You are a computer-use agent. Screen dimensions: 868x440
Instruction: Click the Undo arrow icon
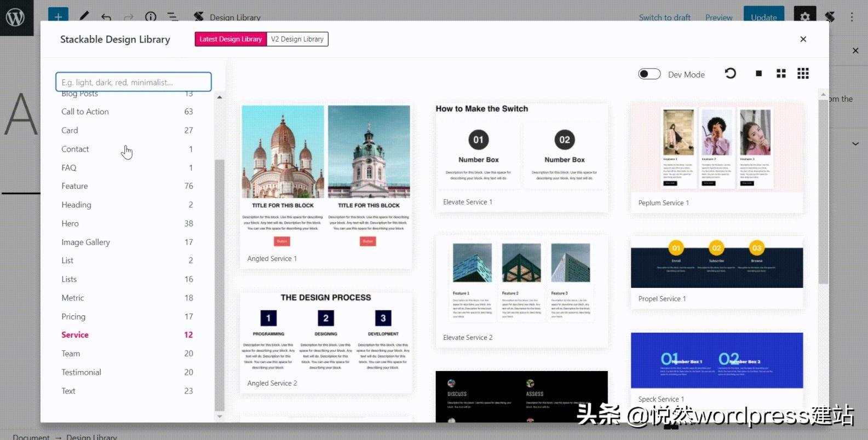[106, 18]
